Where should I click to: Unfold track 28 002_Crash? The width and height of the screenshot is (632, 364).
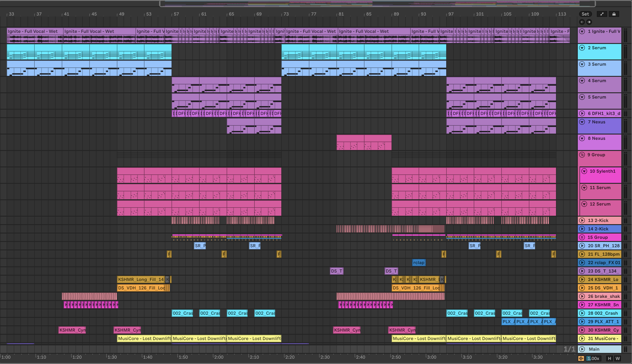click(x=582, y=313)
